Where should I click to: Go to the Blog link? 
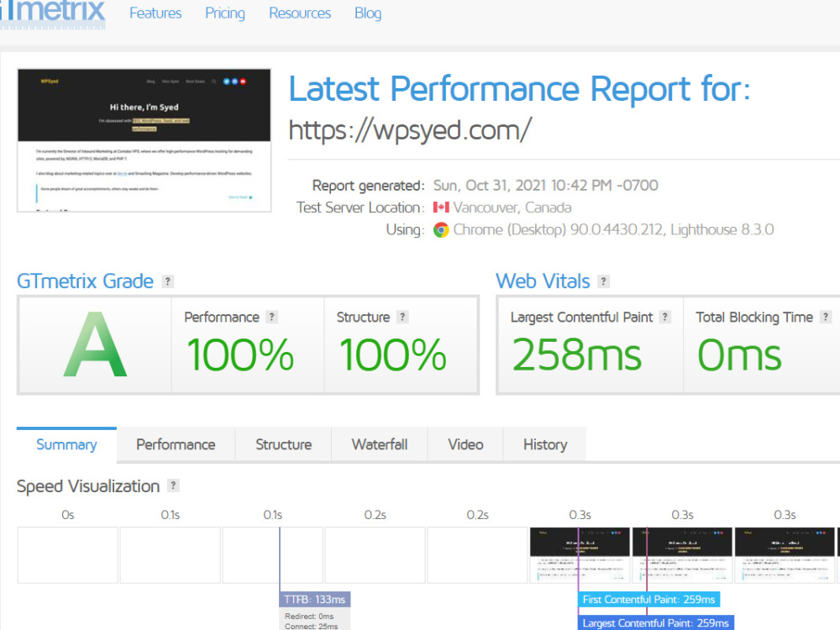368,13
